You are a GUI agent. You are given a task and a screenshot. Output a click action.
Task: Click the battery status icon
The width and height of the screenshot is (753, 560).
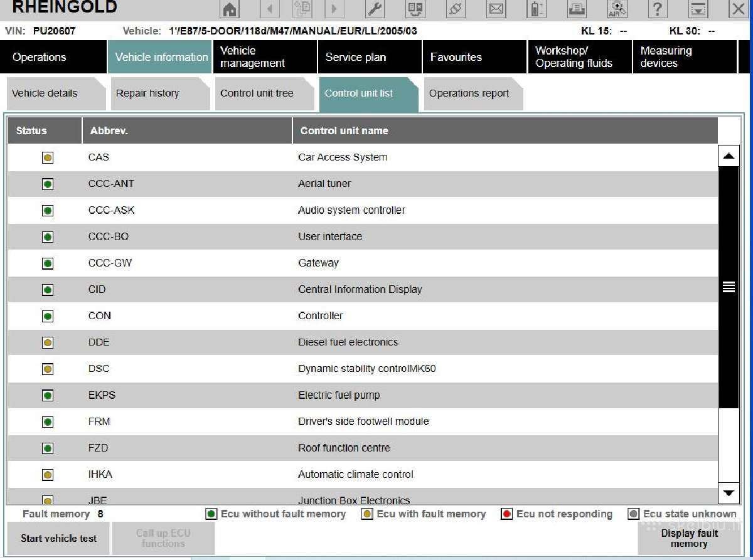point(537,9)
